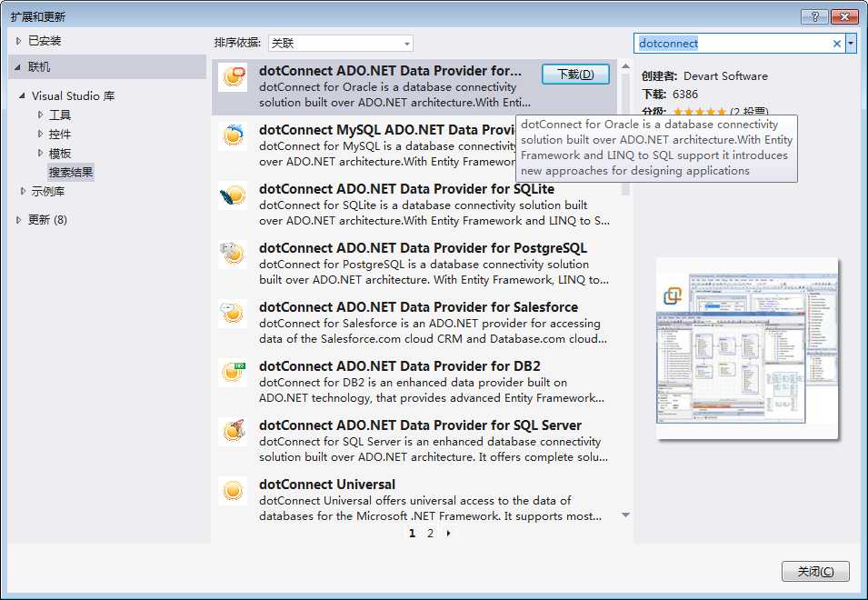Select 搜索结果 in the tree
The height and width of the screenshot is (600, 868).
pyautogui.click(x=71, y=172)
